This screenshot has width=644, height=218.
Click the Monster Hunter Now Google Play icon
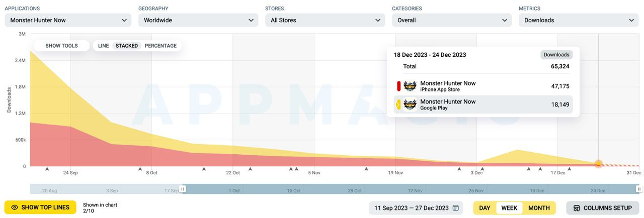pos(410,104)
